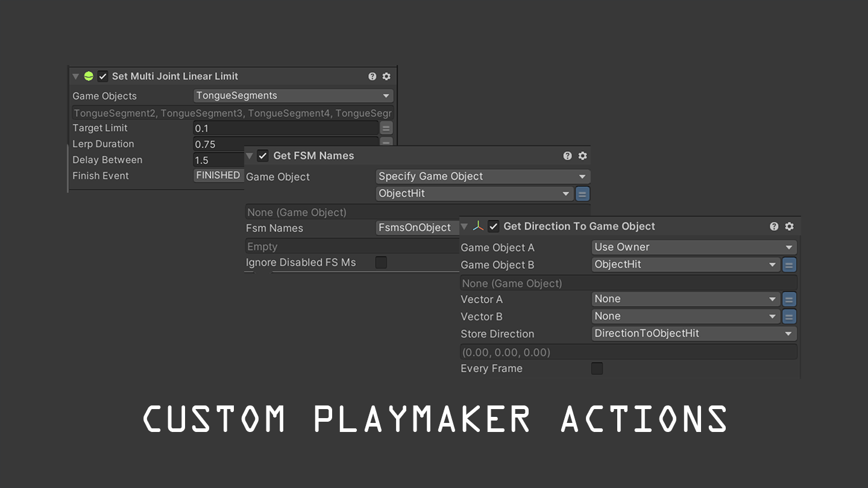
Task: Click the Delay Between label
Action: [x=107, y=160]
